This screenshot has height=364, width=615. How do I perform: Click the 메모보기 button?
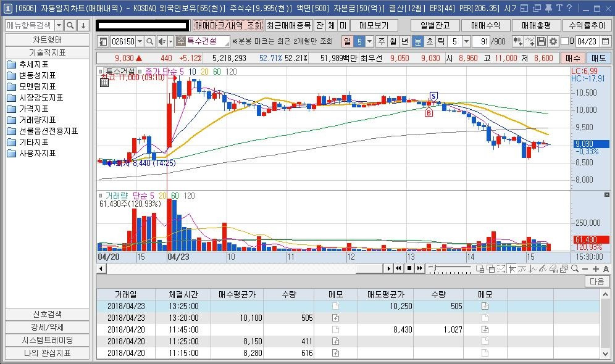pyautogui.click(x=374, y=25)
